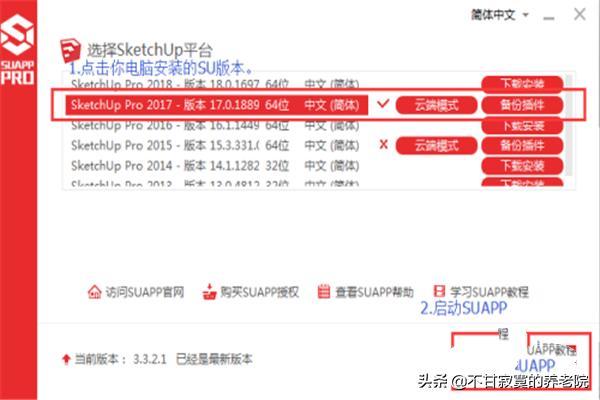
Task: Click the SUAPP PRO logo in sidebar
Action: (x=17, y=49)
